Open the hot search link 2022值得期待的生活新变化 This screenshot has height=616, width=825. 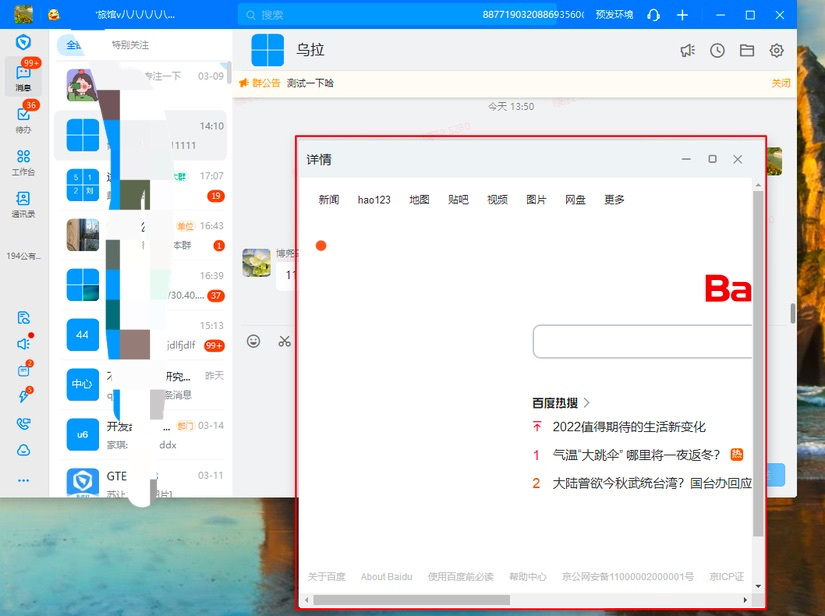[x=629, y=427]
